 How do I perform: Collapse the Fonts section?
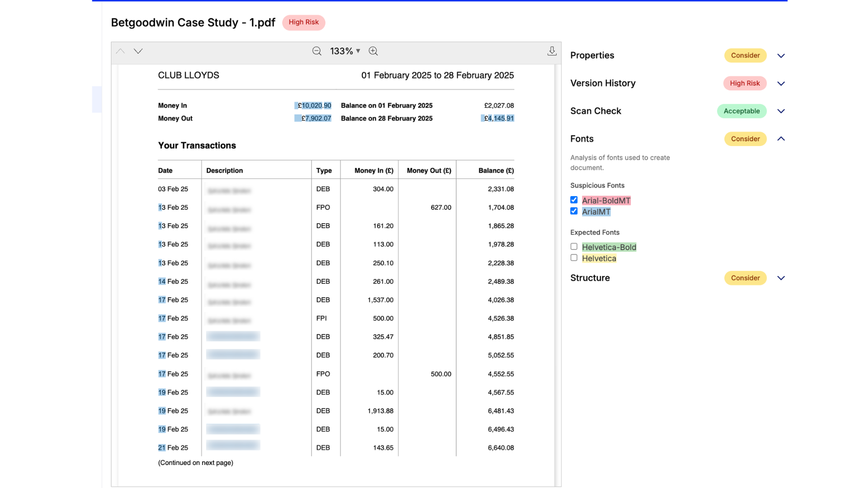click(781, 139)
